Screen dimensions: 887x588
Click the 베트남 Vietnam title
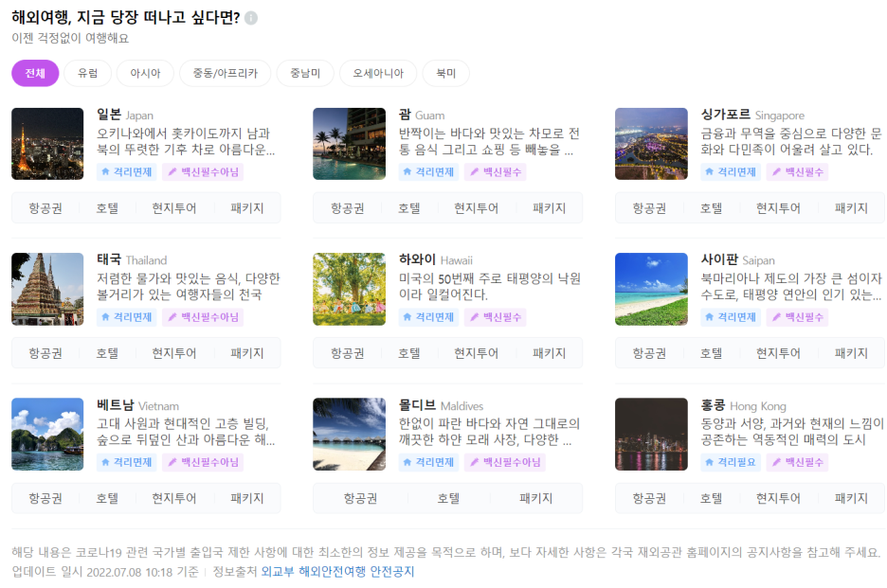pyautogui.click(x=137, y=405)
